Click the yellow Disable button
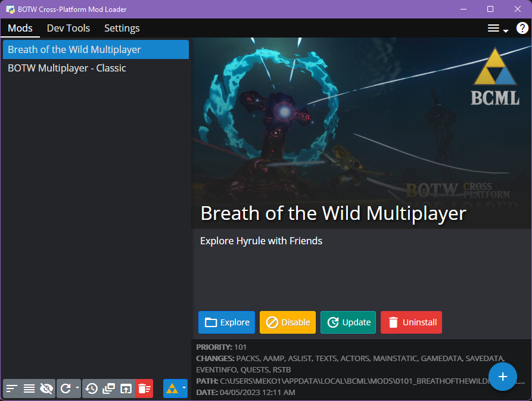Image resolution: width=532 pixels, height=401 pixels. tap(288, 322)
